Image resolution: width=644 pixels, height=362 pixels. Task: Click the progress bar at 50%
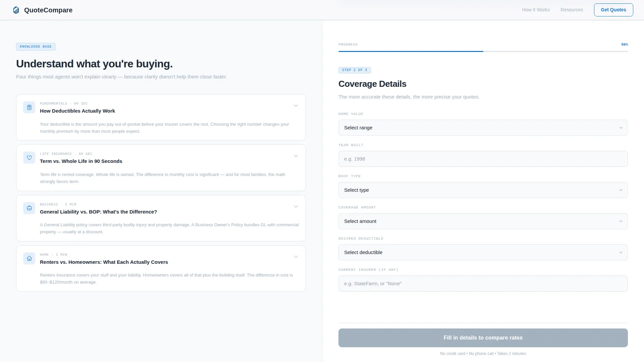coord(483,51)
